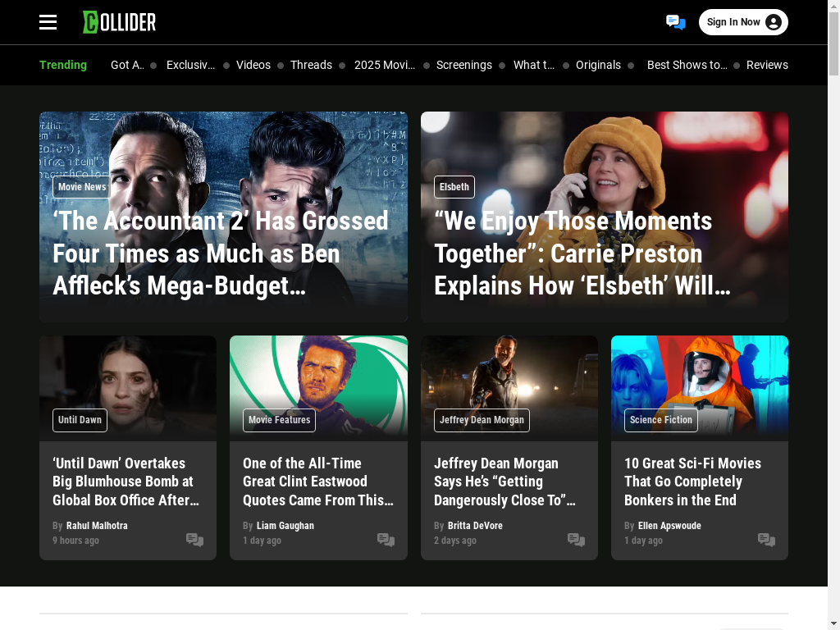The height and width of the screenshot is (630, 840).
Task: Click the Clint Eastwood article thumbnail
Action: coord(318,388)
